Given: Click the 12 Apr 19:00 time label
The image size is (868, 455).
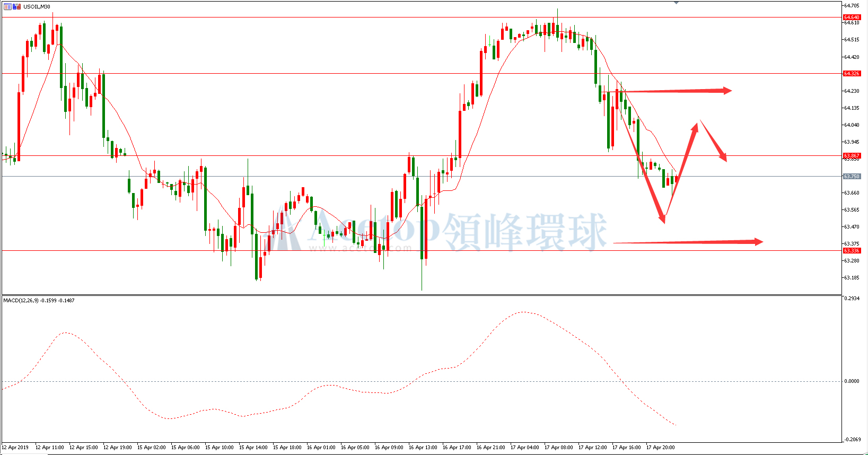Looking at the screenshot, I should pyautogui.click(x=118, y=447).
